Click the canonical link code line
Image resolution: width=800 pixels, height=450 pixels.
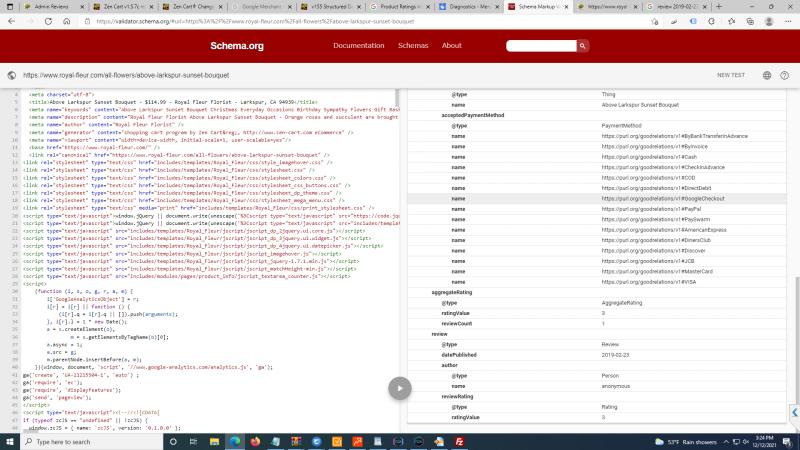(179, 155)
